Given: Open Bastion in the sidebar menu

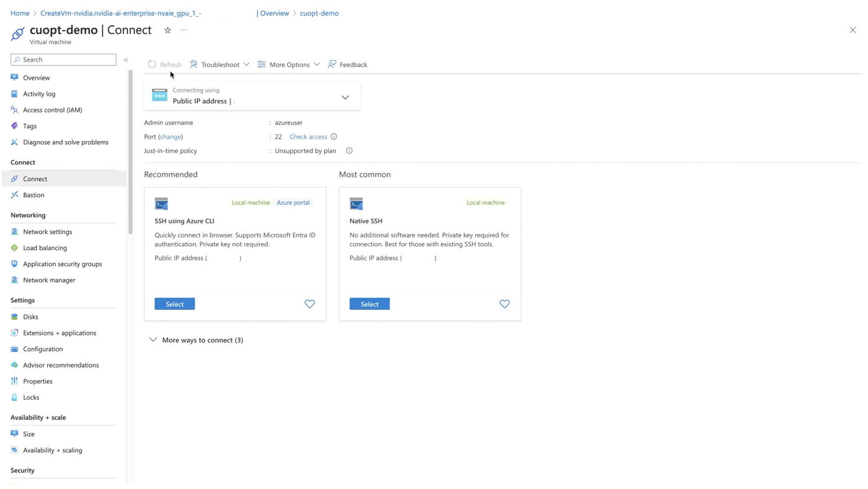Looking at the screenshot, I should (x=34, y=195).
